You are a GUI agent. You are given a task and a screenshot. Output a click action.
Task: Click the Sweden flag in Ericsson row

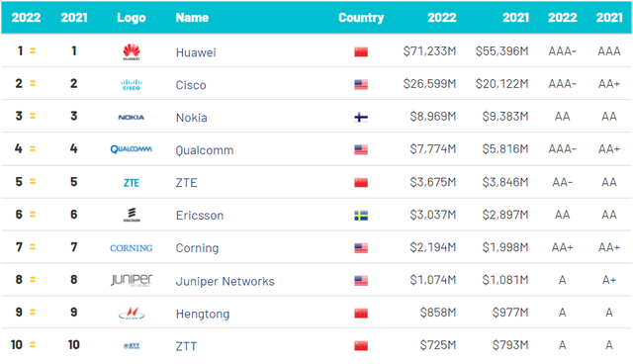361,216
